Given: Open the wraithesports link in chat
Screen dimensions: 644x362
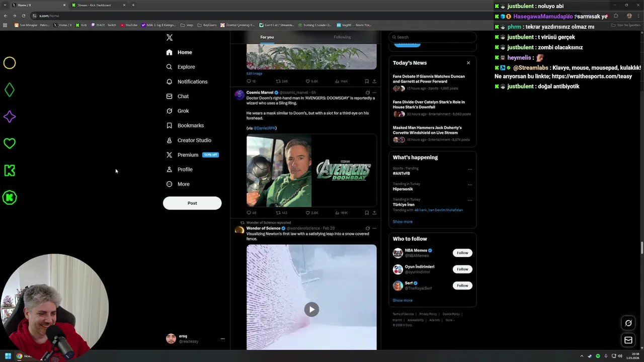Looking at the screenshot, I should point(592,76).
